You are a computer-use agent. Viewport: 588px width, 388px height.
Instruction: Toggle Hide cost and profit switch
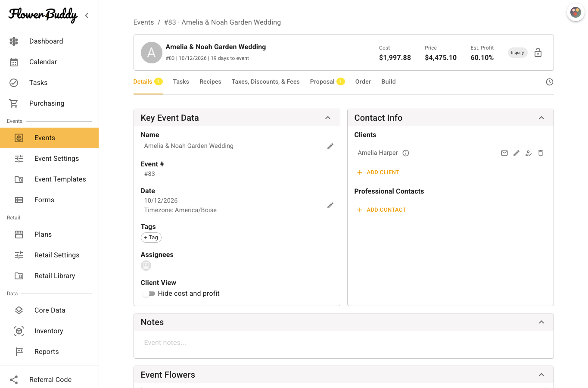click(x=149, y=294)
